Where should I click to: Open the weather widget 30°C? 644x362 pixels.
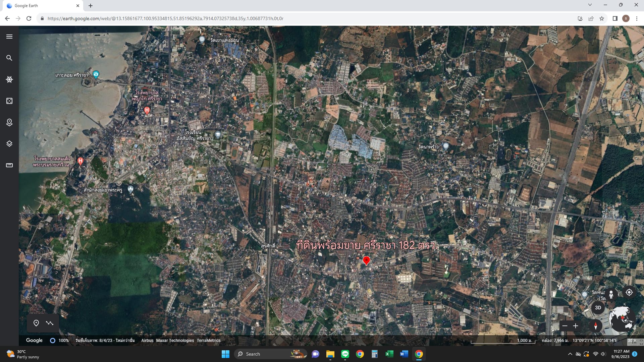coord(23,354)
